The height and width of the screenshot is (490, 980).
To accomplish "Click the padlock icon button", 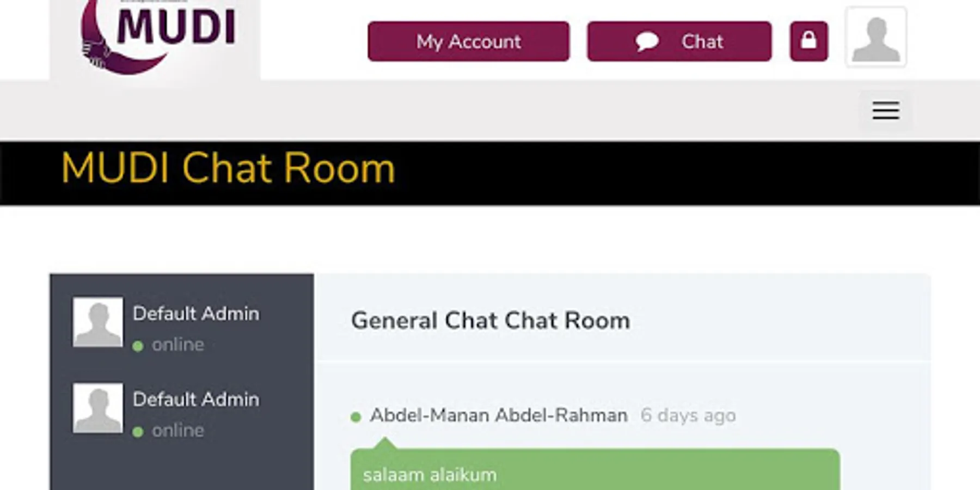I will click(808, 41).
